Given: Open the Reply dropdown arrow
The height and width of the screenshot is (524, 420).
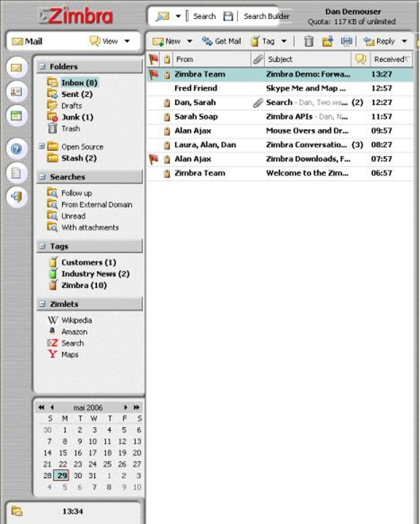Looking at the screenshot, I should tap(404, 41).
